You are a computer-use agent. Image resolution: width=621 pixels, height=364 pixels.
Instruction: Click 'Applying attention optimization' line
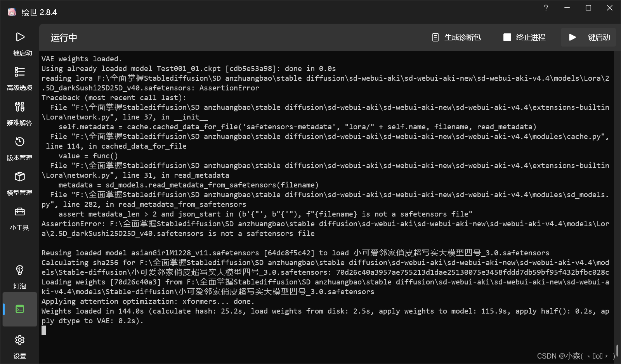coord(148,302)
